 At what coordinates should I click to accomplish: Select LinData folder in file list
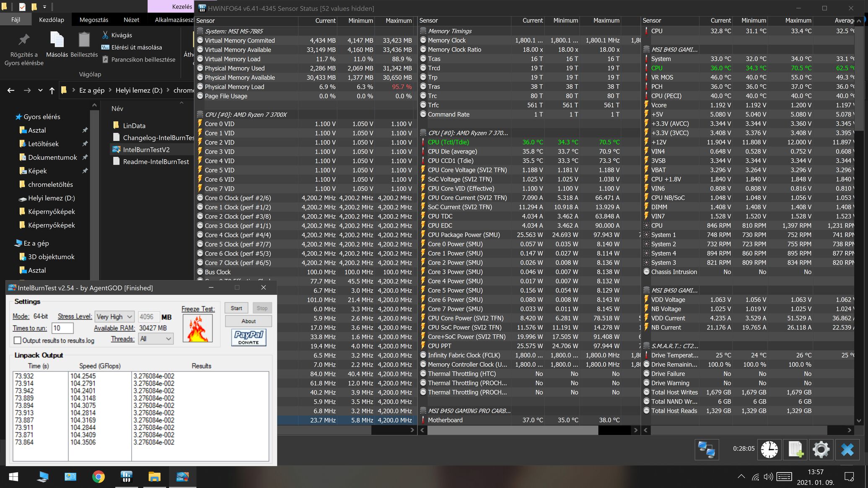click(134, 126)
